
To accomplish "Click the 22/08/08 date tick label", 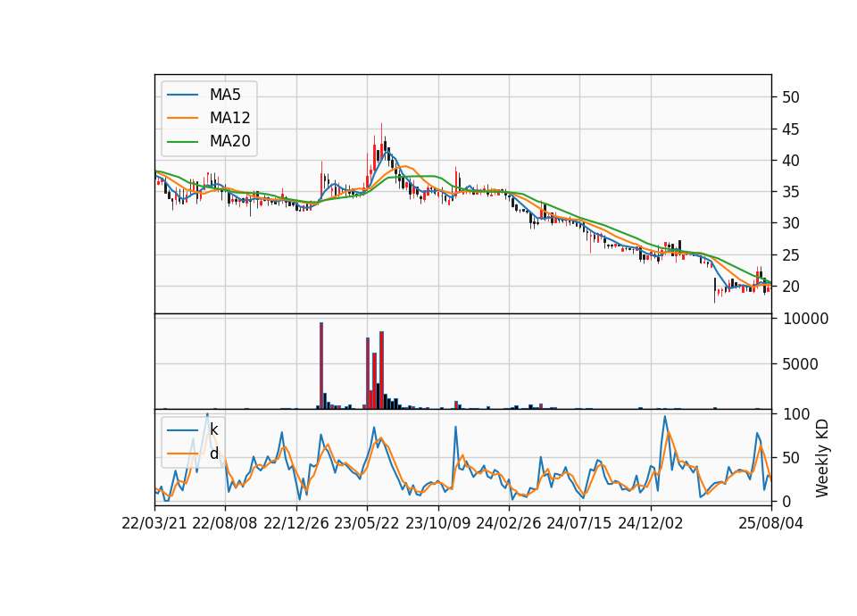I will 225,523.
